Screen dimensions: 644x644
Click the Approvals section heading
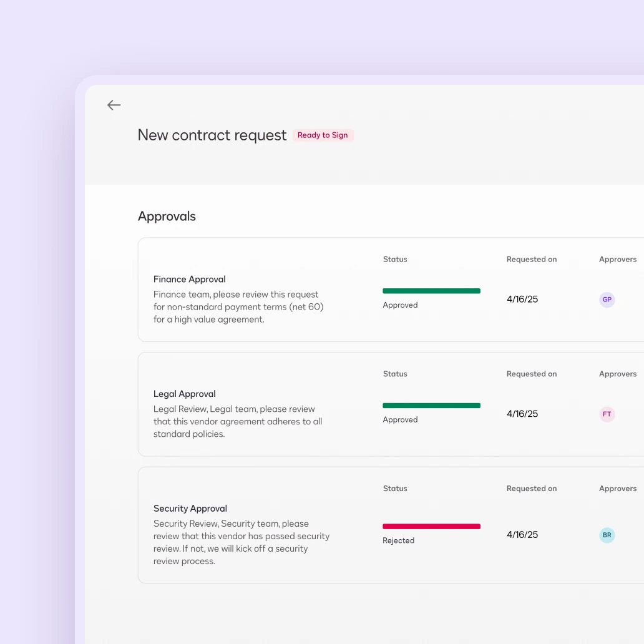click(167, 217)
